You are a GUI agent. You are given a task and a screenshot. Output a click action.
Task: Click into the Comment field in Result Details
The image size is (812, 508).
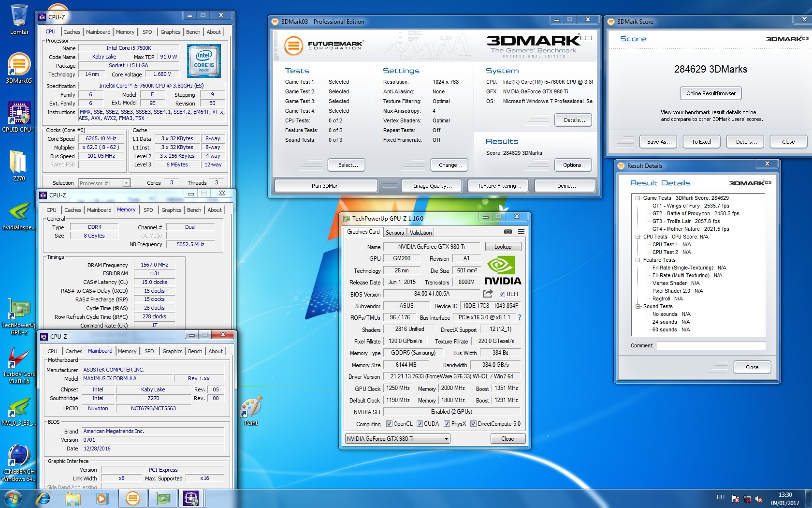pyautogui.click(x=710, y=346)
